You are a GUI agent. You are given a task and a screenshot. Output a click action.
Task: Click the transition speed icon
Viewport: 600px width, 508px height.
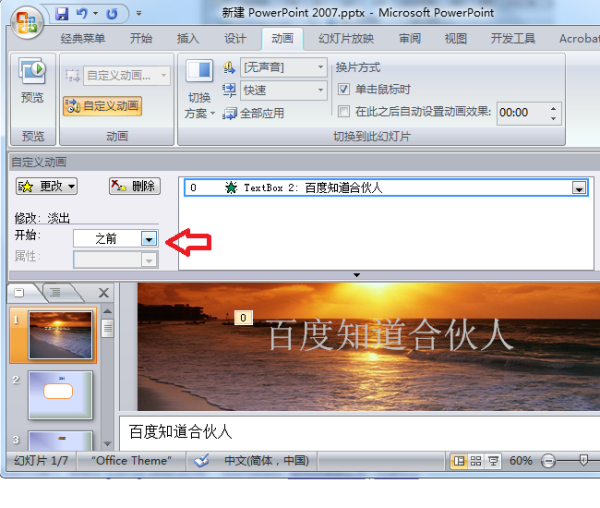point(229,91)
